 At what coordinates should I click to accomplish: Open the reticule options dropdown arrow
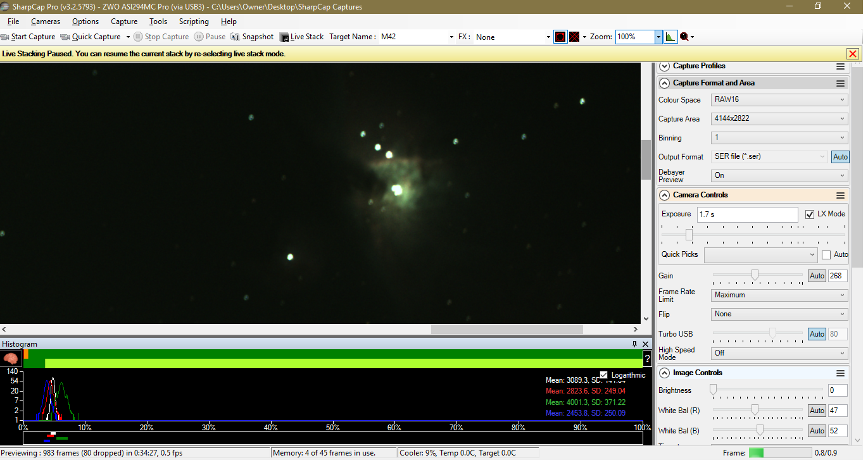[x=584, y=37]
